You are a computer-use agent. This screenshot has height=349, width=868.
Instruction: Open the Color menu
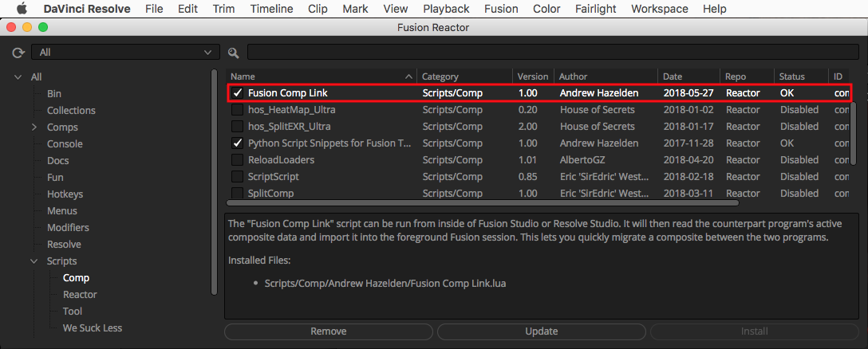tap(547, 9)
